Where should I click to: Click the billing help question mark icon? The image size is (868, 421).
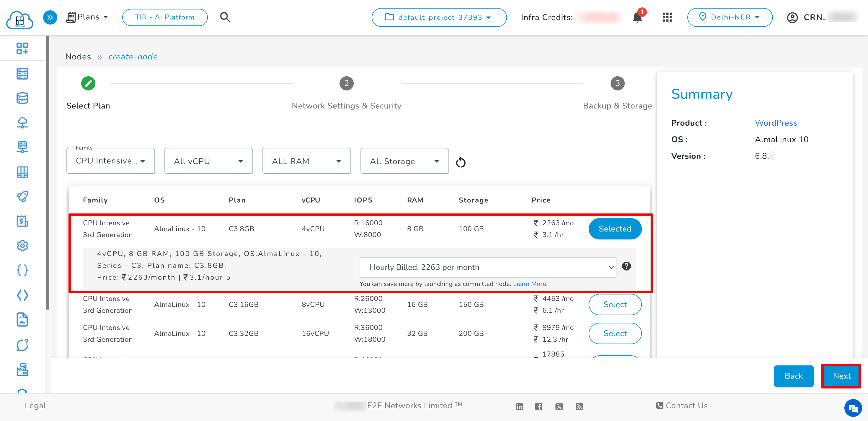pyautogui.click(x=626, y=266)
